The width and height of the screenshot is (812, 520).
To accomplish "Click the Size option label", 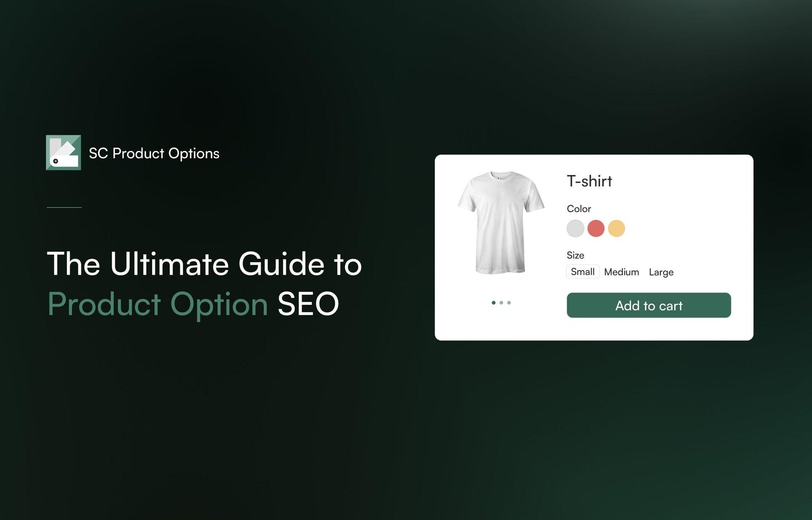I will point(575,255).
